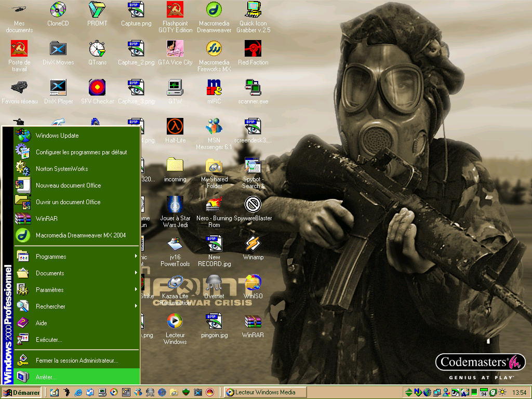This screenshot has width=532, height=399.
Task: Click the 94 meter tray icon
Action: (x=484, y=392)
